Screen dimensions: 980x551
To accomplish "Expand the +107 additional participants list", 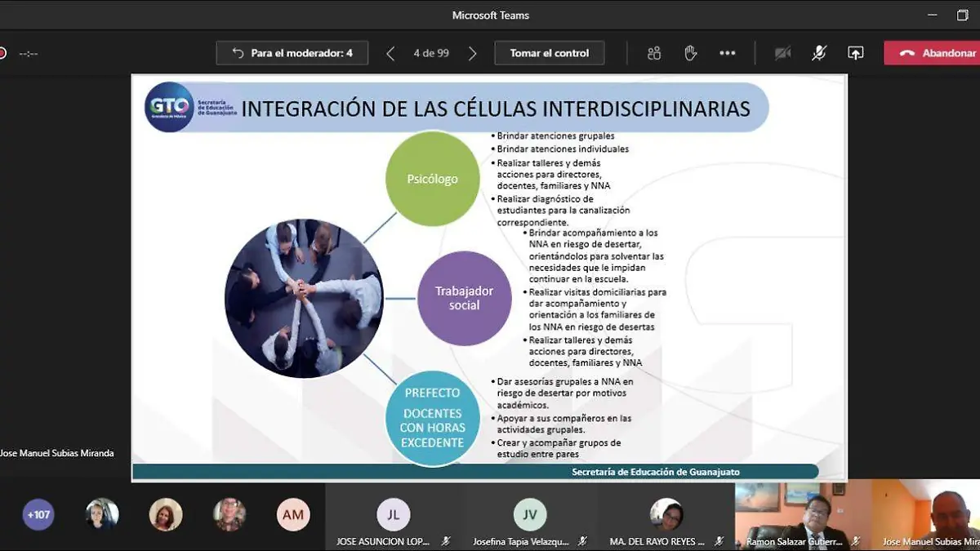I will pyautogui.click(x=38, y=515).
